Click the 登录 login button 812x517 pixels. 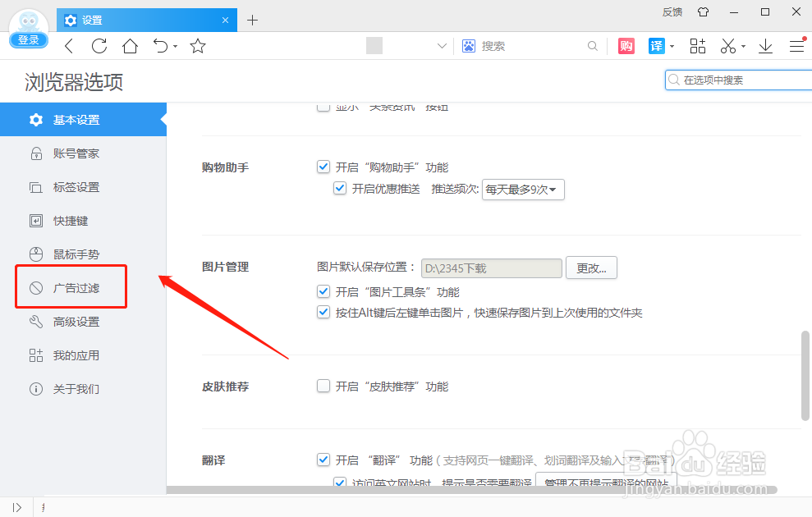28,39
